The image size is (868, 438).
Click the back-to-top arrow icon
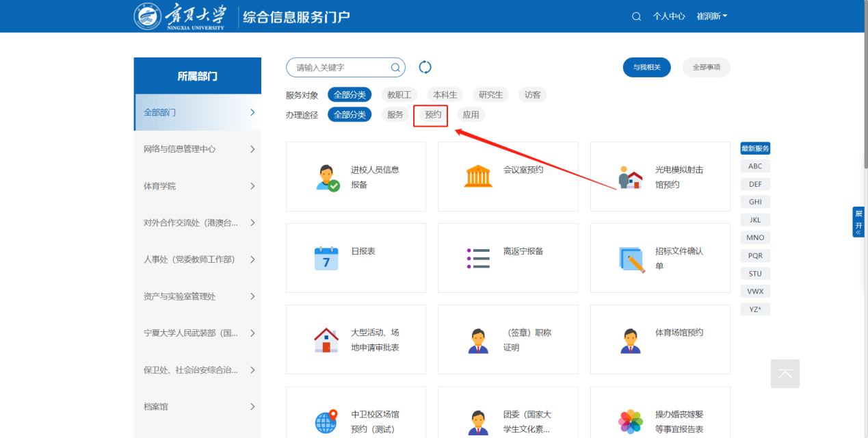[785, 374]
